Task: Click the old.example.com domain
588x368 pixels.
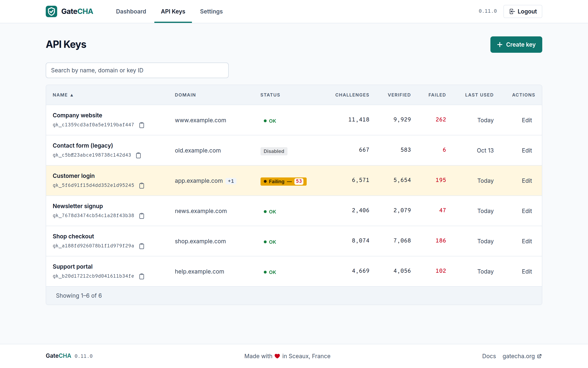Action: 198,150
